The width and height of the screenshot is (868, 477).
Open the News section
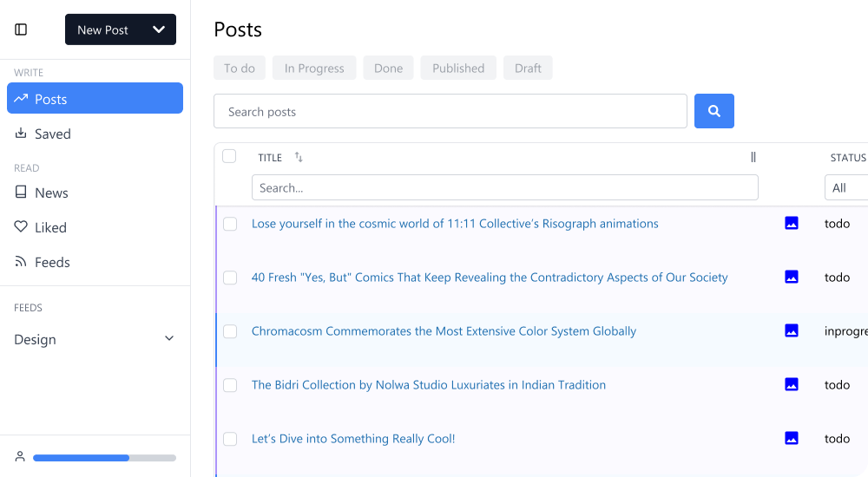[51, 193]
